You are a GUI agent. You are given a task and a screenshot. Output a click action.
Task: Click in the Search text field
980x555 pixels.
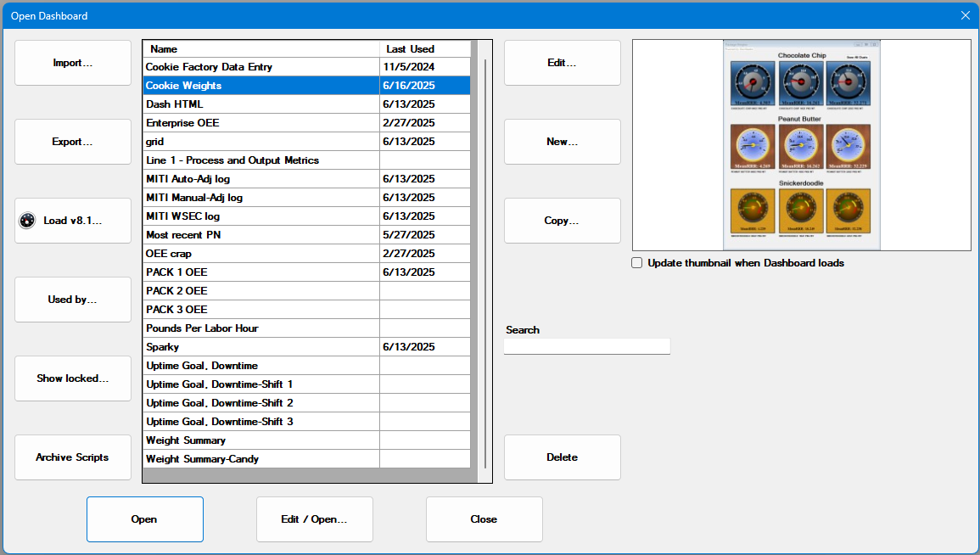[586, 346]
